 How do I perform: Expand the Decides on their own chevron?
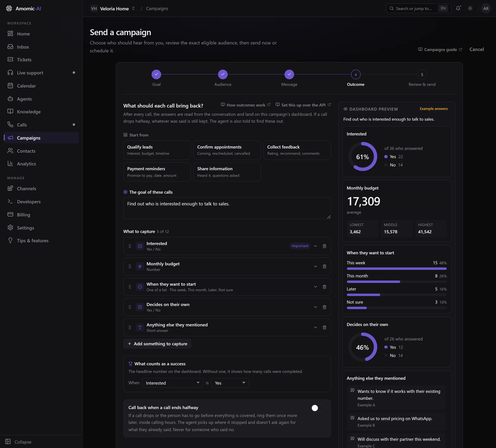click(x=316, y=307)
